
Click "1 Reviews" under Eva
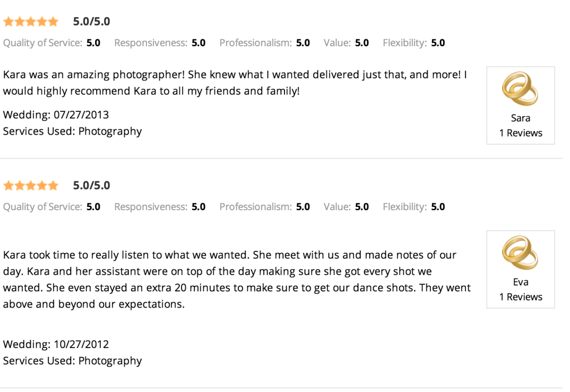(x=520, y=297)
